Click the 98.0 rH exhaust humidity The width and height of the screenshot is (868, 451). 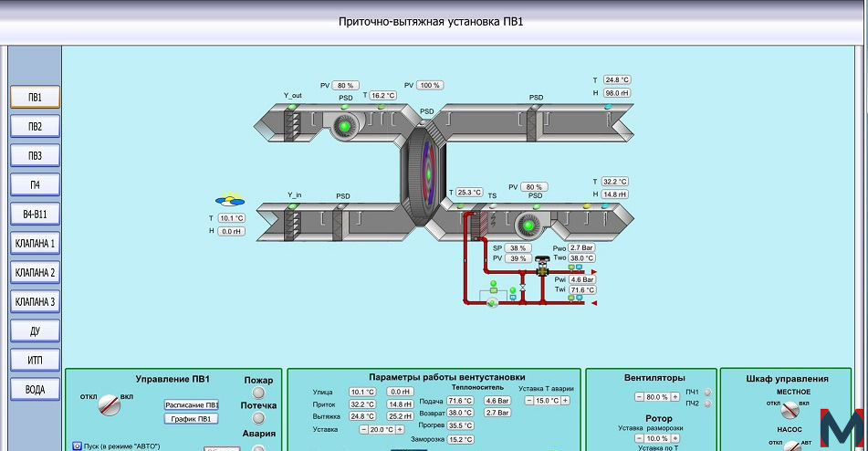(x=617, y=93)
